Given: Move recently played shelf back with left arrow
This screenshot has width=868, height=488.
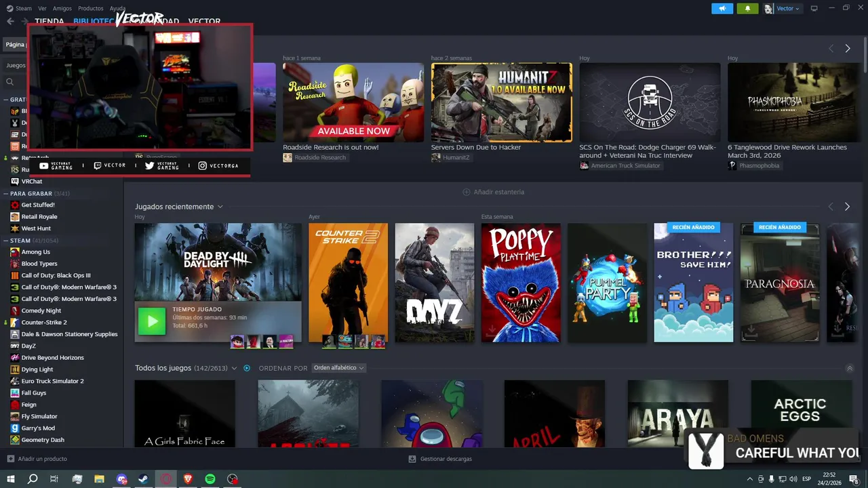Looking at the screenshot, I should [x=831, y=206].
